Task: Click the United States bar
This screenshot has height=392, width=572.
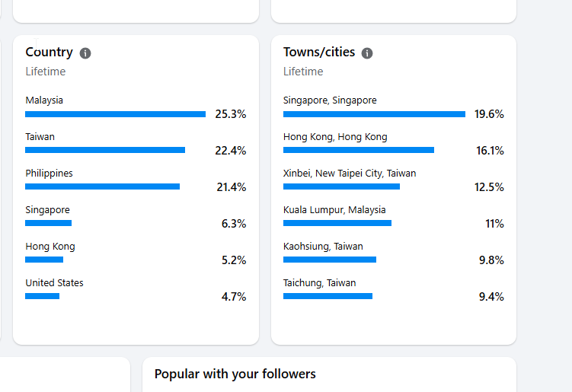Action: click(x=43, y=296)
